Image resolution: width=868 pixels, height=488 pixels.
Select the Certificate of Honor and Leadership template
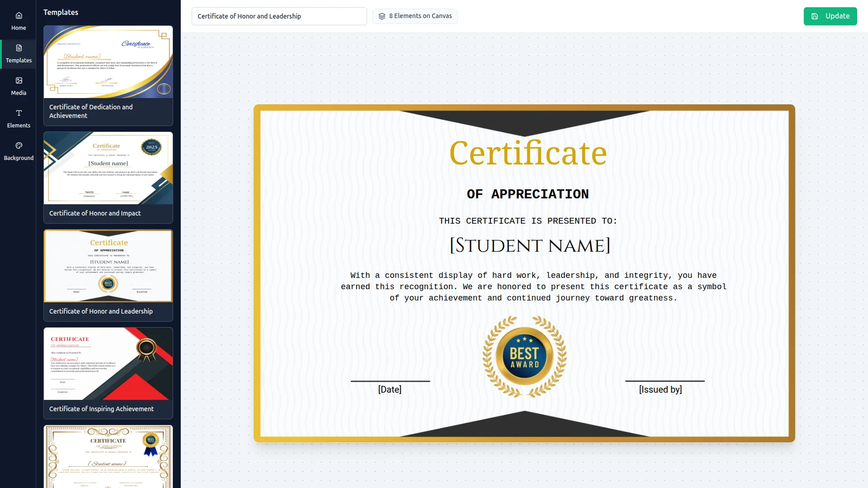[x=108, y=274]
